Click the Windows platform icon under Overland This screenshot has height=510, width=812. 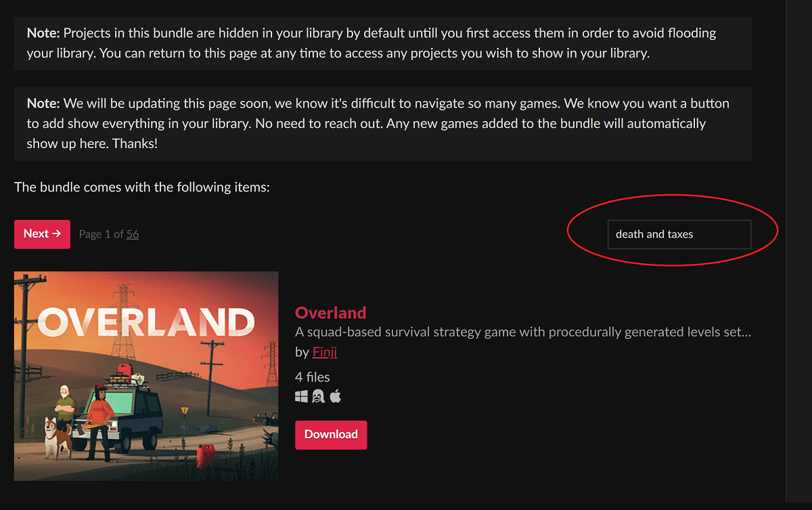pos(302,396)
